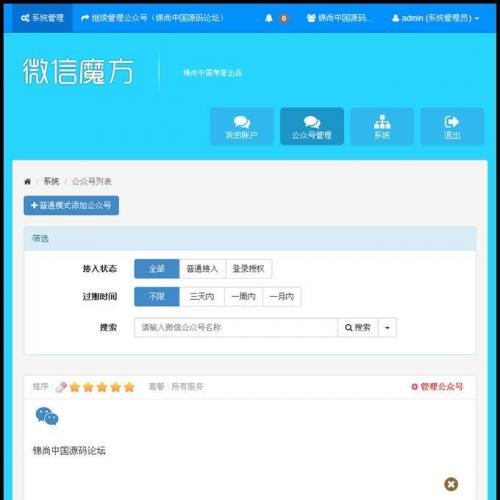Click the eraser icon beside the stars
500x500 pixels.
[61, 387]
